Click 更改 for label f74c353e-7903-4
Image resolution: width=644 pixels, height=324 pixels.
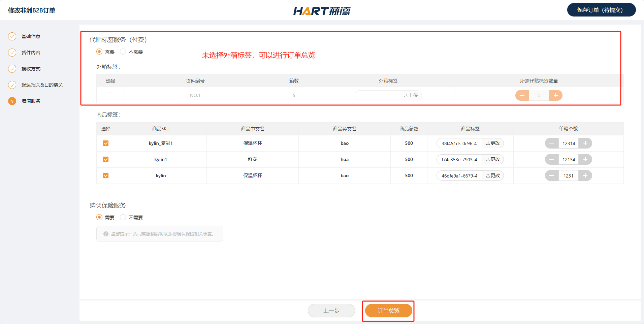[x=492, y=160]
